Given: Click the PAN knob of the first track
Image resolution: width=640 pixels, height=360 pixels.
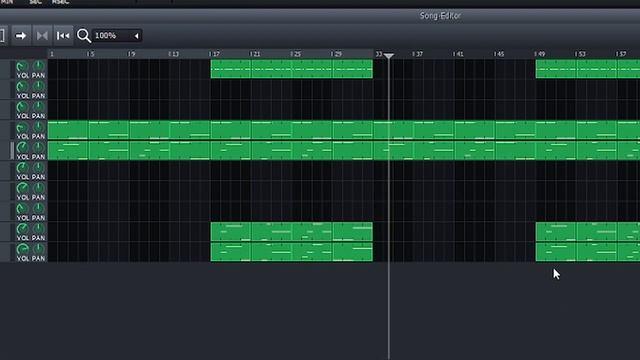Looking at the screenshot, I should coord(38,66).
